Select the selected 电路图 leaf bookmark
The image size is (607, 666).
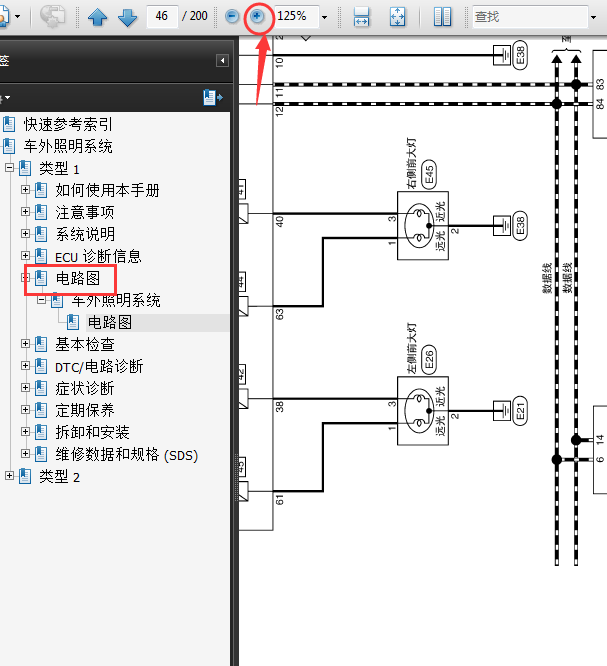tap(110, 323)
